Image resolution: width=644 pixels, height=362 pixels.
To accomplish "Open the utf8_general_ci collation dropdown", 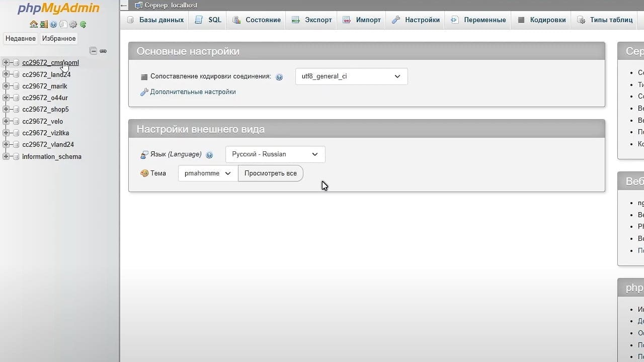I will point(351,76).
